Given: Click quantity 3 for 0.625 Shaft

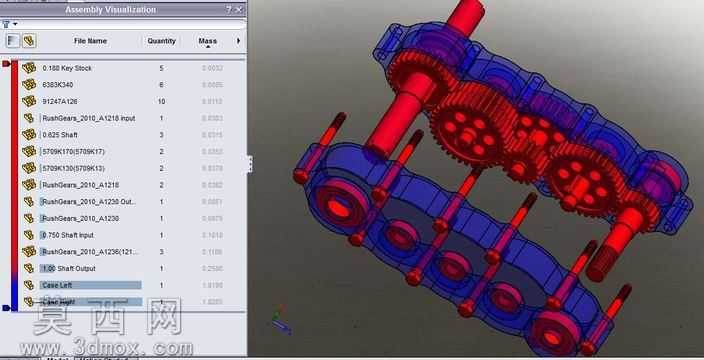Looking at the screenshot, I should (x=161, y=135).
